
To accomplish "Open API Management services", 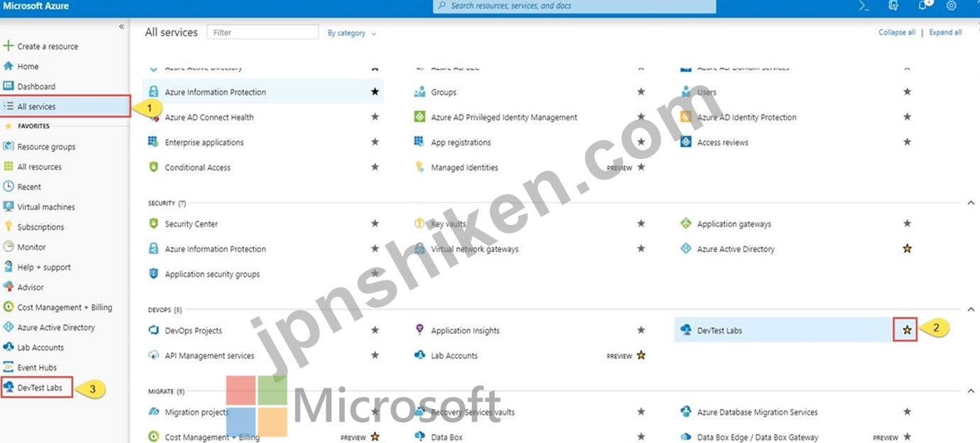I will [209, 356].
